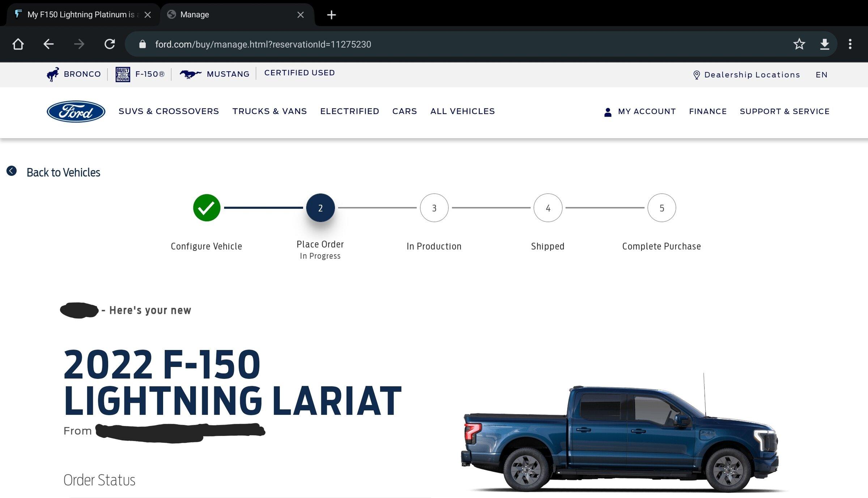
Task: Click the In Production step label
Action: tap(434, 246)
